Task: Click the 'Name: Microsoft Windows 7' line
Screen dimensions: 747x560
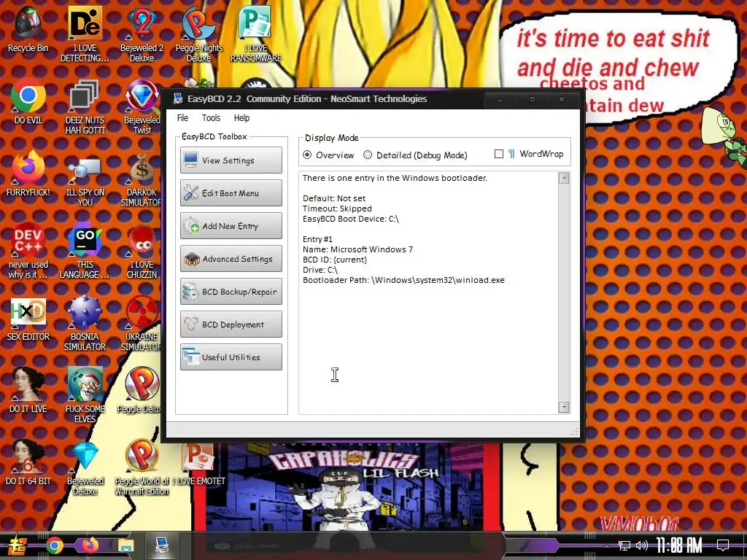Action: pyautogui.click(x=357, y=249)
